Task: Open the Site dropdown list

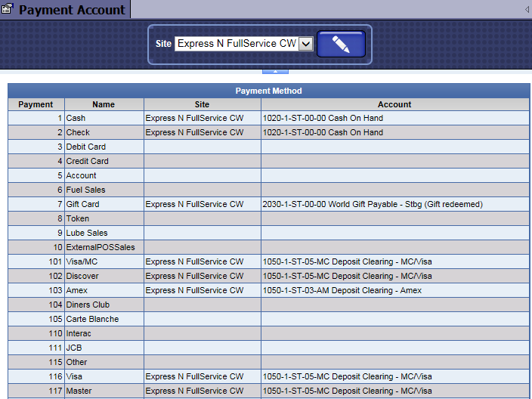Action: pos(305,44)
